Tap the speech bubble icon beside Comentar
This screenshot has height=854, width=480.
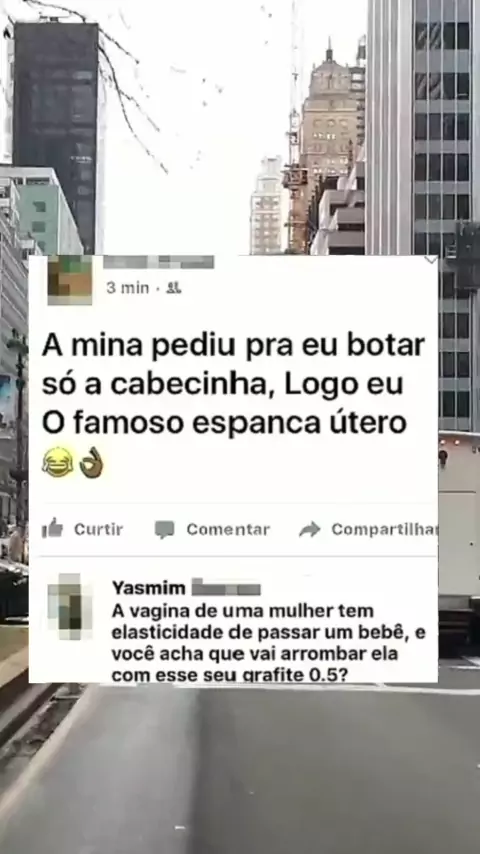pyautogui.click(x=165, y=529)
